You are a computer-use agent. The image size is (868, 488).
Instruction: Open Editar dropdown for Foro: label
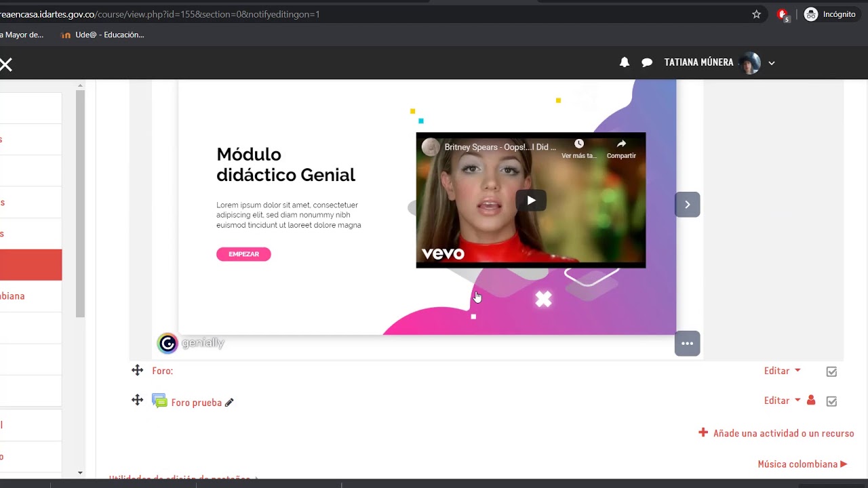782,371
